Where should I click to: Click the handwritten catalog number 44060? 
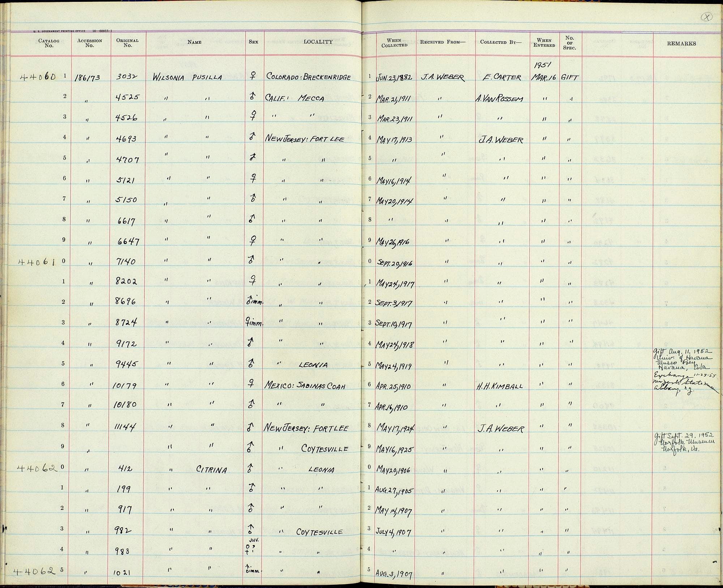pyautogui.click(x=38, y=77)
